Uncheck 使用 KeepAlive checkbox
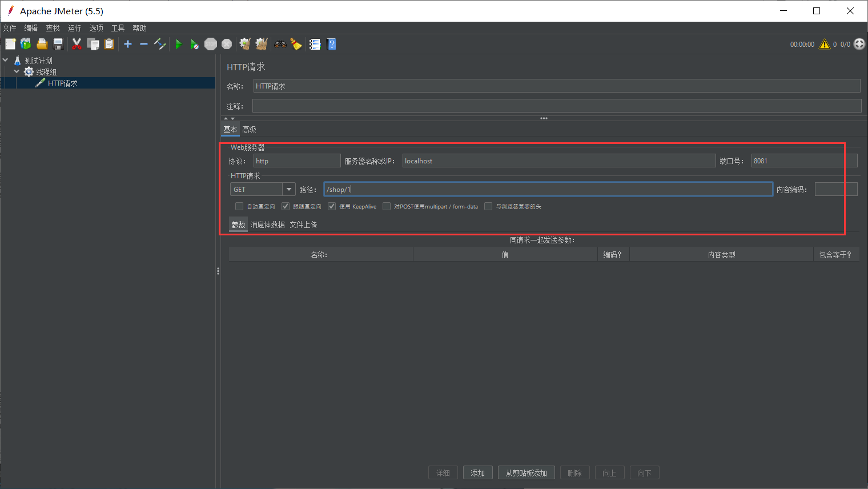The width and height of the screenshot is (868, 489). click(332, 206)
